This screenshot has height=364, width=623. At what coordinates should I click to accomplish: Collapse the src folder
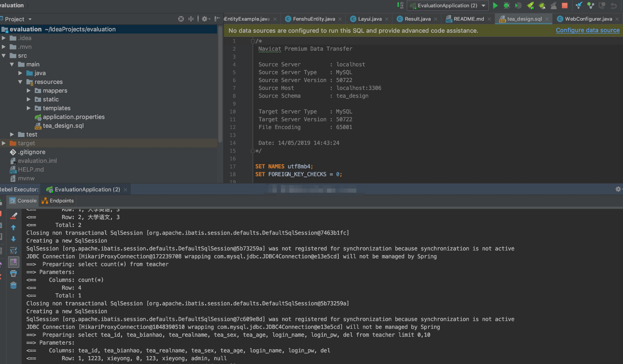point(4,56)
